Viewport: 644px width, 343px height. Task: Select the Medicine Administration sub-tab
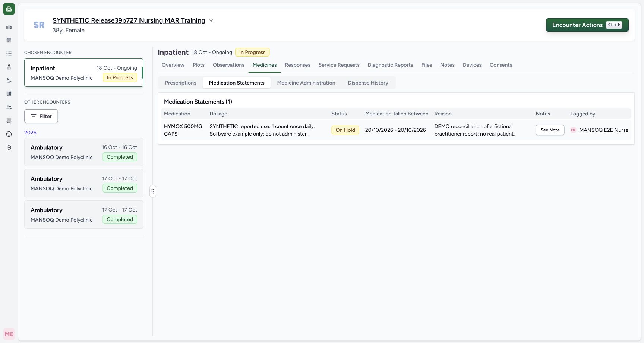pyautogui.click(x=306, y=83)
